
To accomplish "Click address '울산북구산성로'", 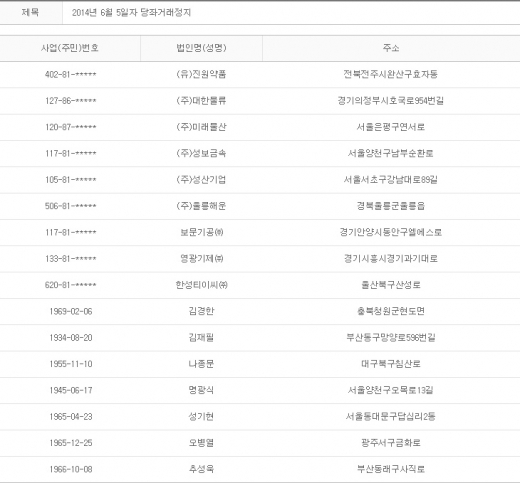I will (391, 285).
